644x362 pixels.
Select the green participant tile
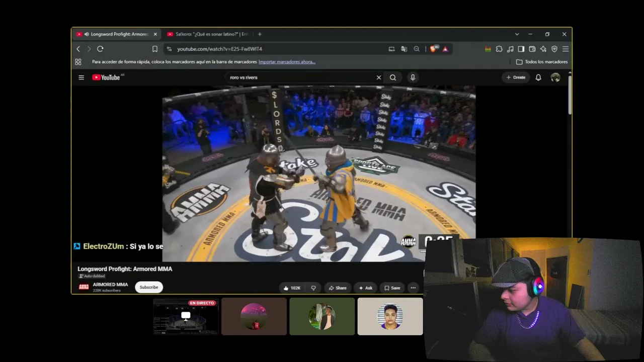pos(322,316)
